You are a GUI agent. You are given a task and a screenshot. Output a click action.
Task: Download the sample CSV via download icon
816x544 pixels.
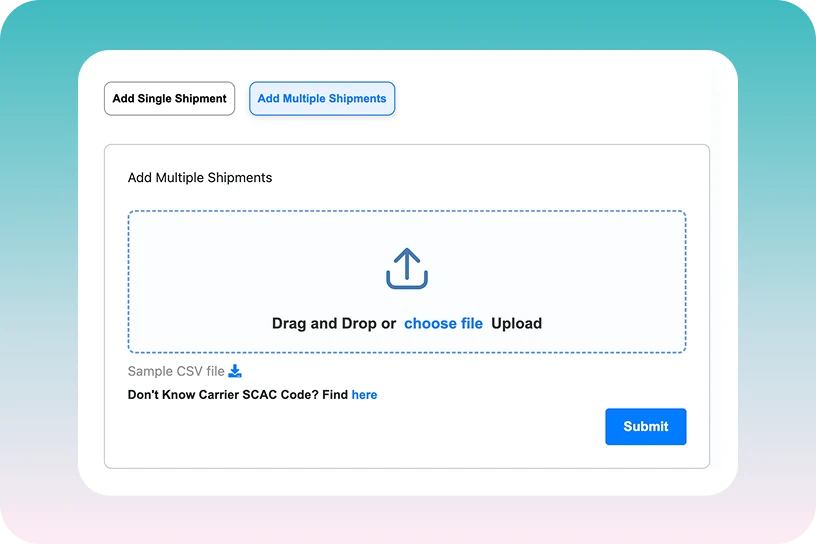coord(235,371)
